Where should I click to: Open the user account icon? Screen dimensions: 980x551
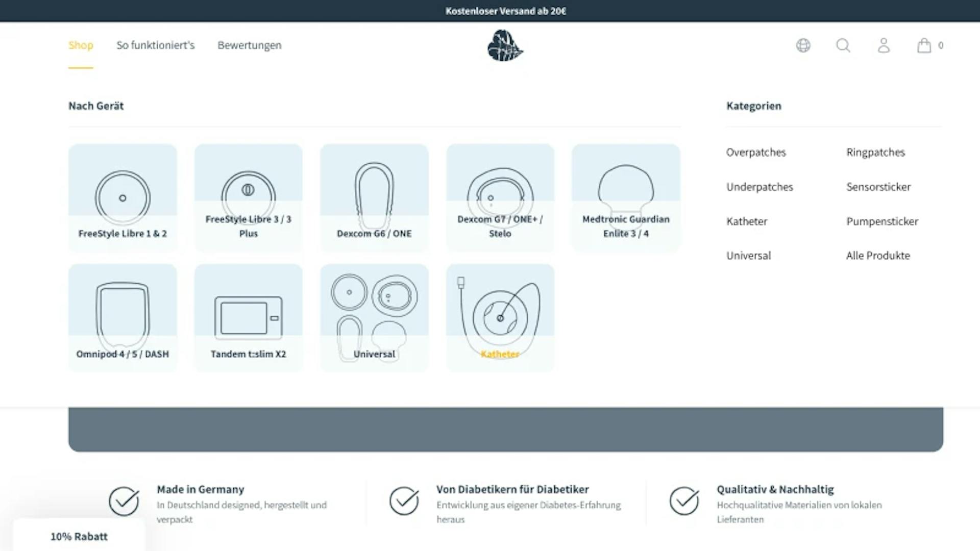(884, 45)
